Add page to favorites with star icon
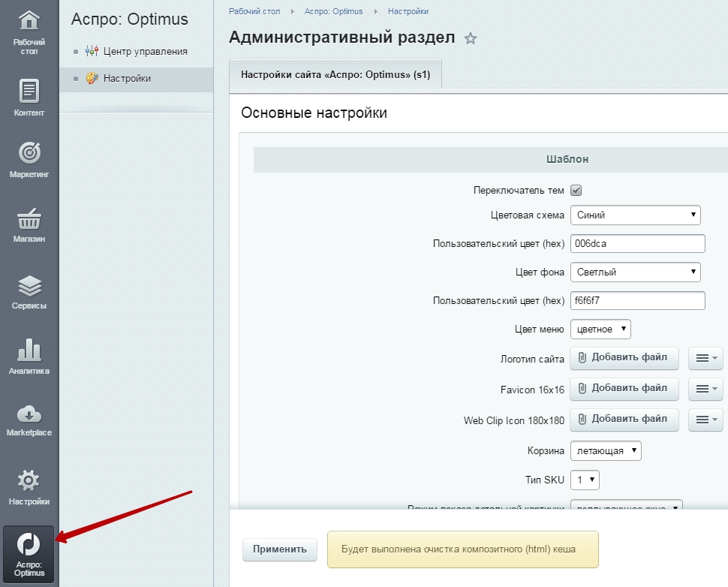Screen dimensions: 728x587 click(471, 38)
